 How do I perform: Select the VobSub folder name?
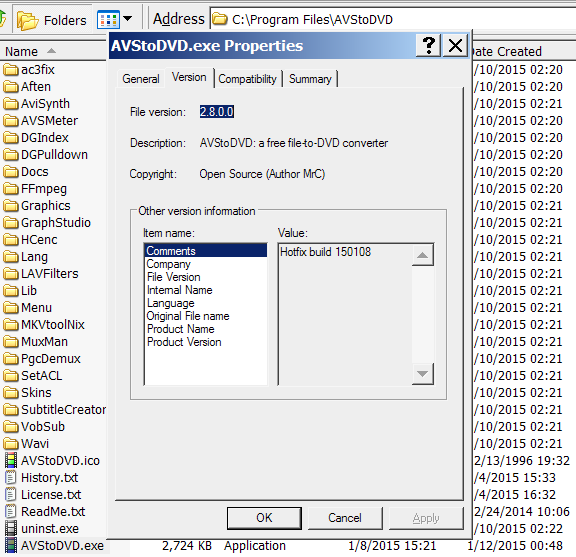coord(43,426)
